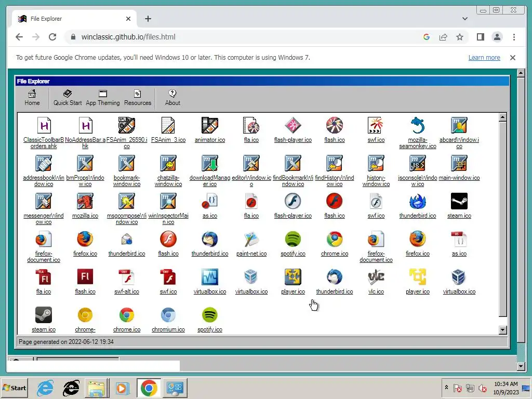Open msgcomposeWindow.ico
This screenshot has height=399, width=532.
pyautogui.click(x=127, y=209)
